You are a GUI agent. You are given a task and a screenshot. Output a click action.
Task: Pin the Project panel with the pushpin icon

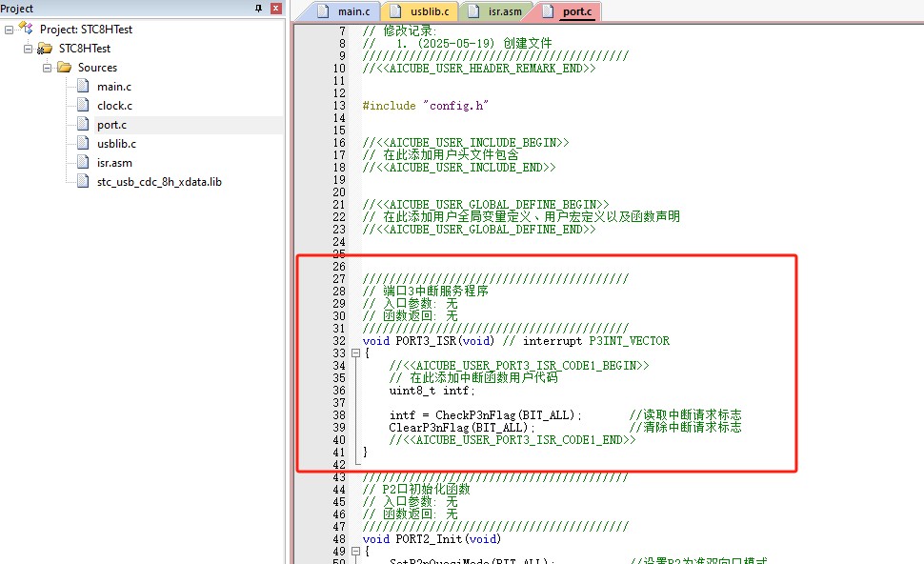pos(259,9)
